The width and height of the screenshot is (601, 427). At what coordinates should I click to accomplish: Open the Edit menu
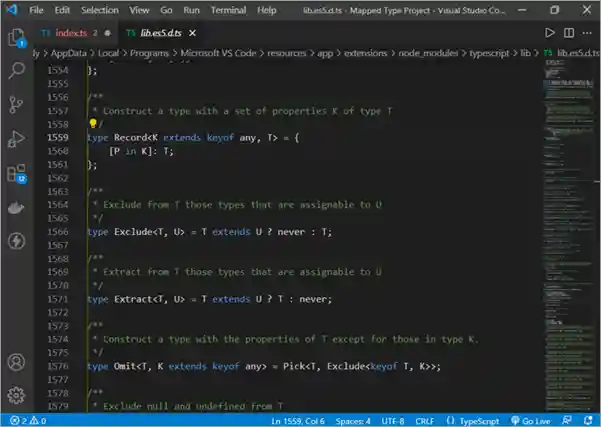[x=62, y=10]
